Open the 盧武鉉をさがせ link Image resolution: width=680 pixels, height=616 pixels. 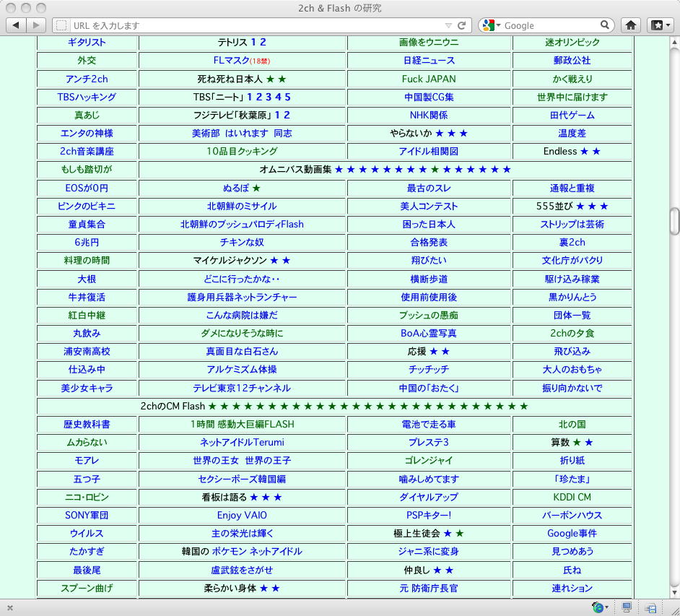[242, 570]
